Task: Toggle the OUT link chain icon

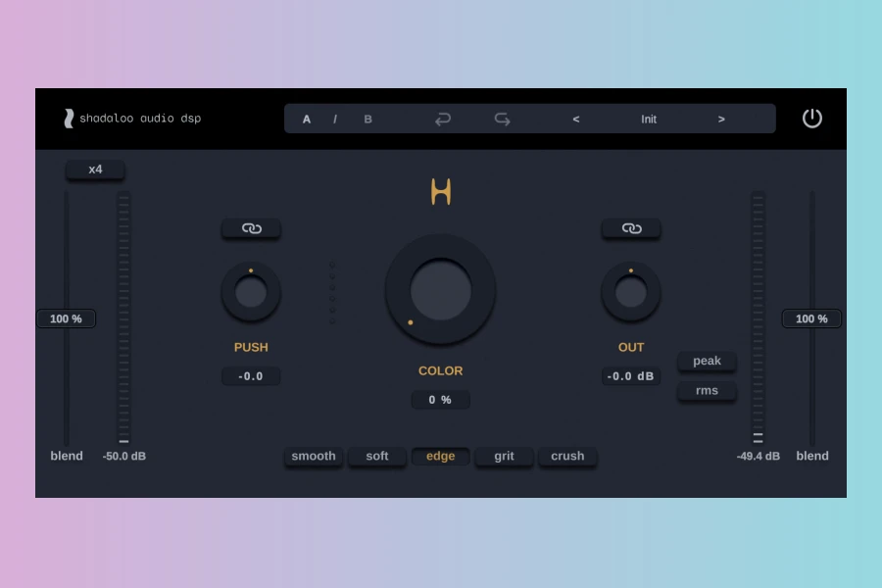Action: [631, 228]
